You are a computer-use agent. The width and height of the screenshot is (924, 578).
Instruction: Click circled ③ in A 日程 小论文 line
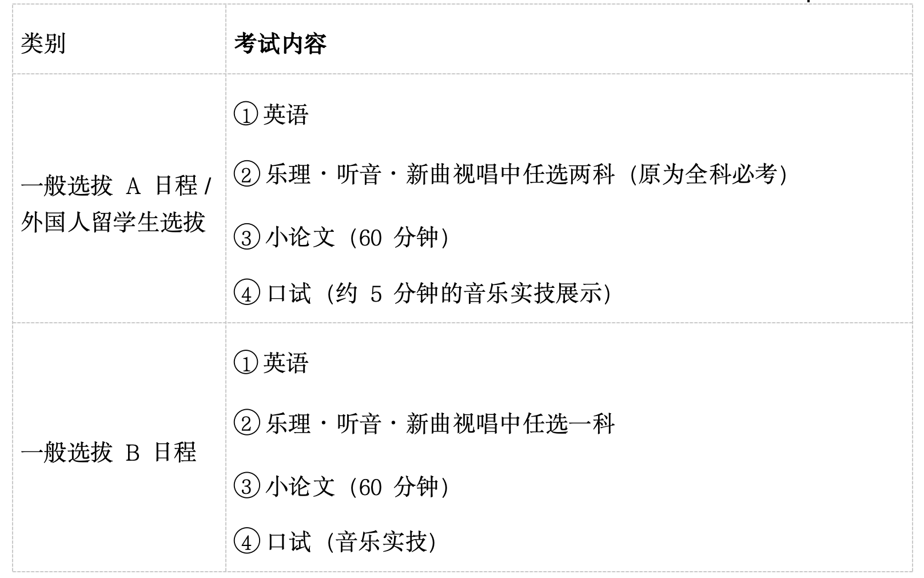(246, 236)
